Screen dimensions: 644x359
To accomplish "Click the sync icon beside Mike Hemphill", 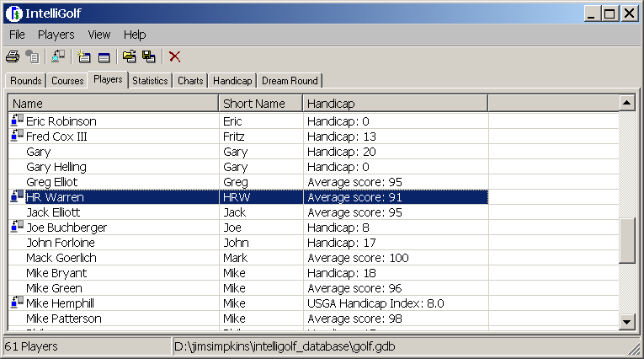I will pos(17,303).
